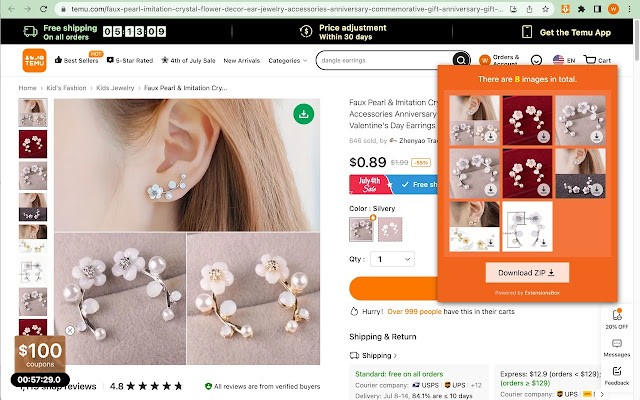640x400 pixels.
Task: Go to Best Sellers
Action: click(76, 60)
